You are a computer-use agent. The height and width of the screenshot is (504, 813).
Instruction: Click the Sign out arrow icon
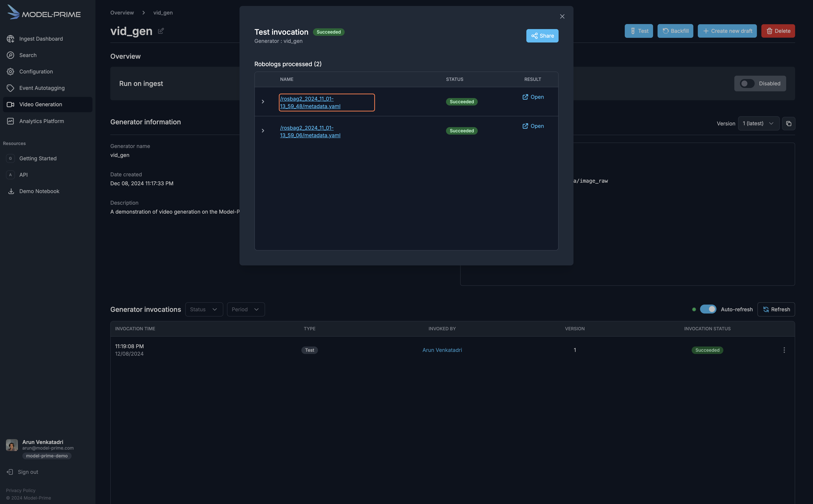(x=10, y=472)
